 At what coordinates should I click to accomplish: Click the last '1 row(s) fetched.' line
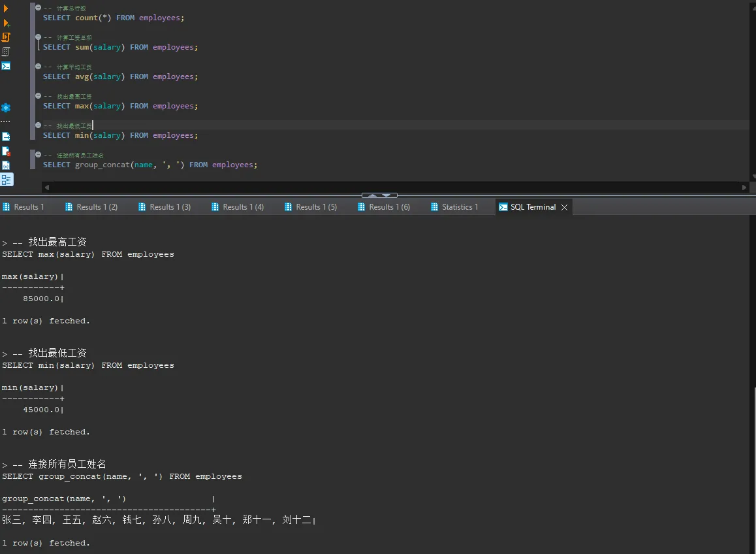[x=46, y=543]
